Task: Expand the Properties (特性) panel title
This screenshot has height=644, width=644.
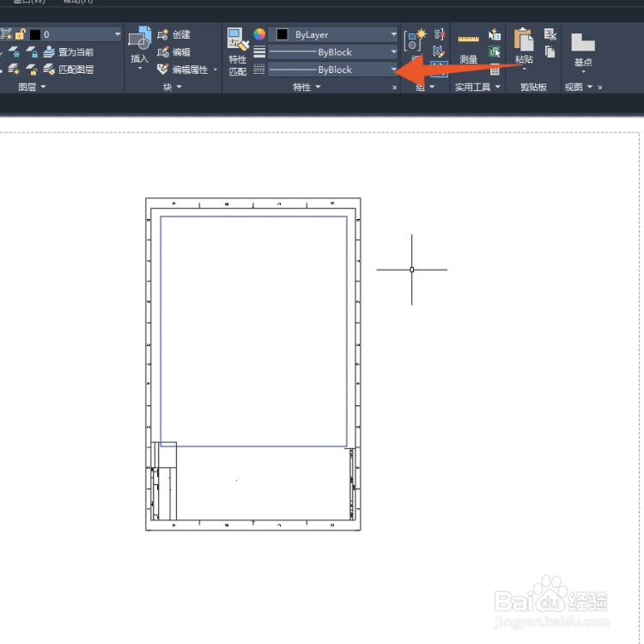Action: [x=307, y=87]
